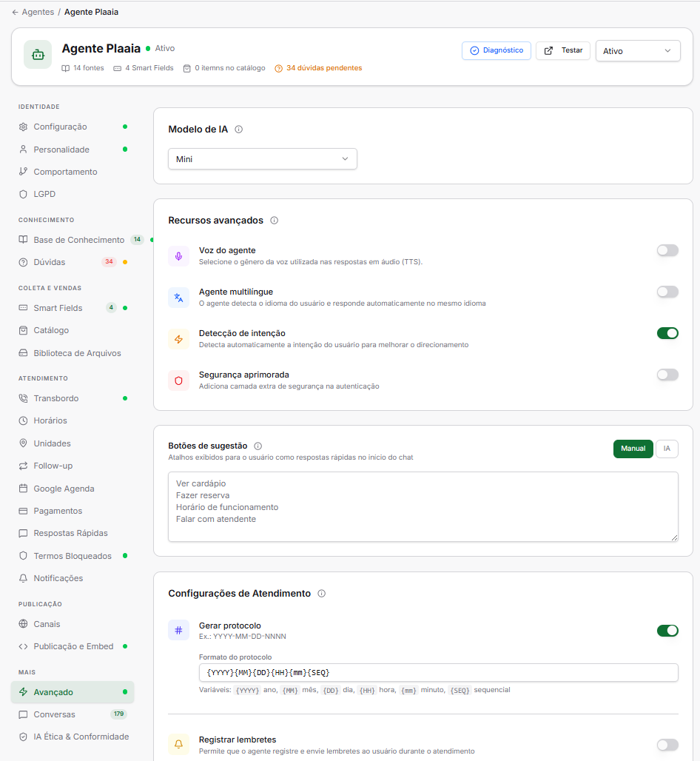Click info icon beside Botões de sugestão

[x=258, y=446]
